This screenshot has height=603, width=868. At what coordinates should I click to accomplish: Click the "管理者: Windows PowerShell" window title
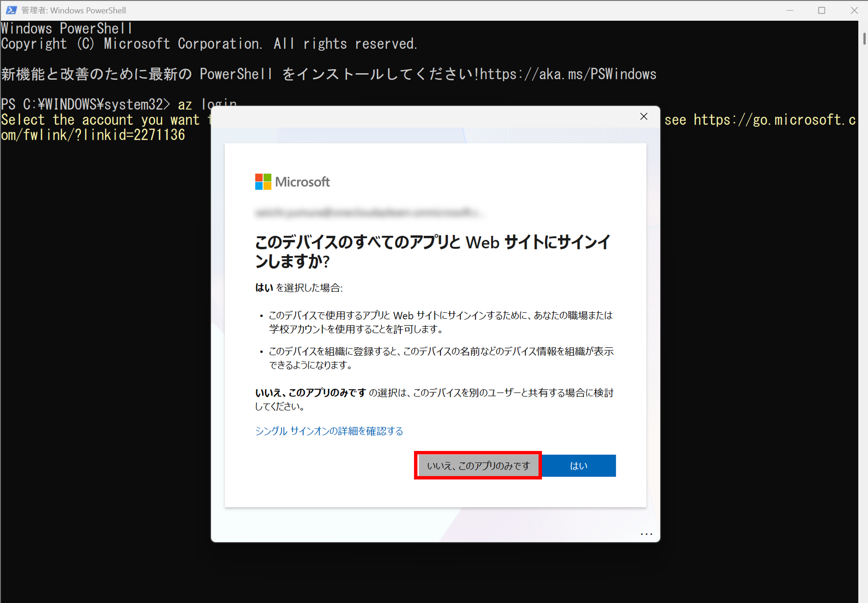[74, 10]
